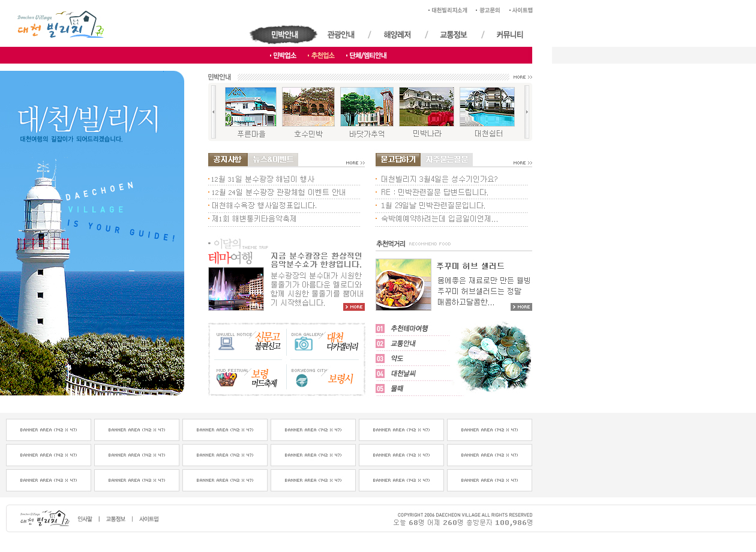Open the 대천 디카갤러리 camera icon banner
Screen dimensions: 756x552
pyautogui.click(x=325, y=341)
